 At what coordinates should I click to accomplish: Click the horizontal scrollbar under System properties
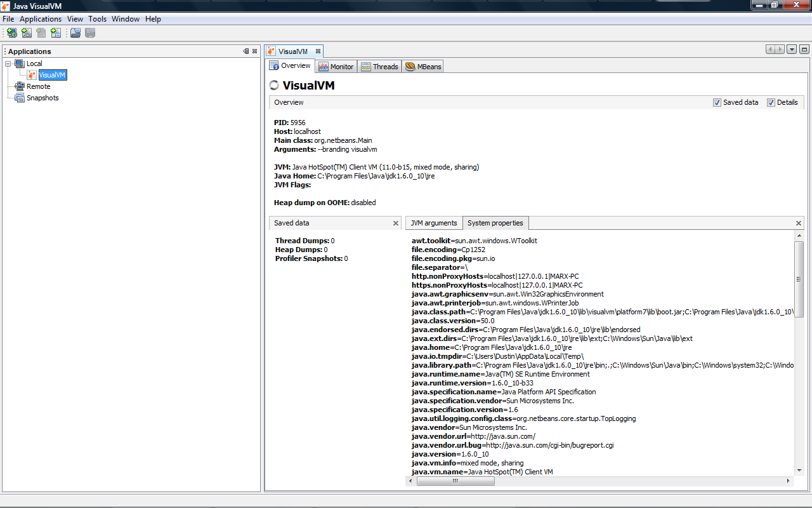(455, 481)
